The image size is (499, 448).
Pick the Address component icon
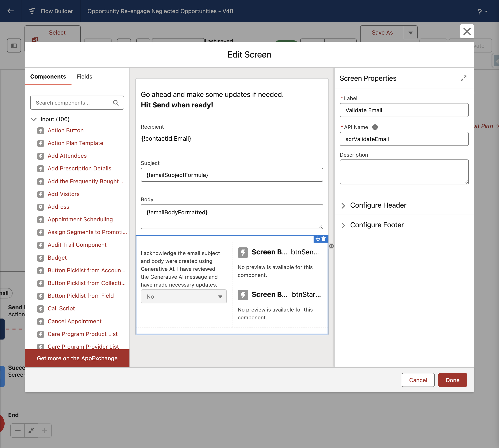[x=41, y=207]
